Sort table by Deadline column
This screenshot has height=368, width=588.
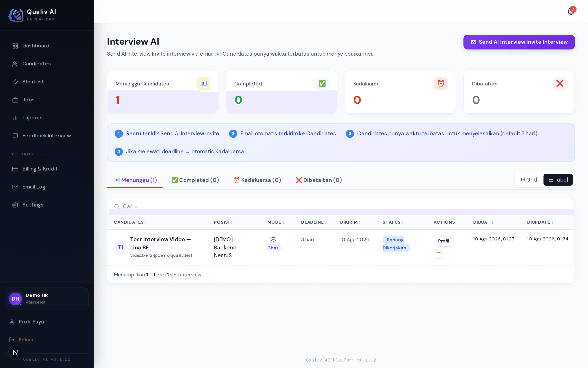coord(314,222)
